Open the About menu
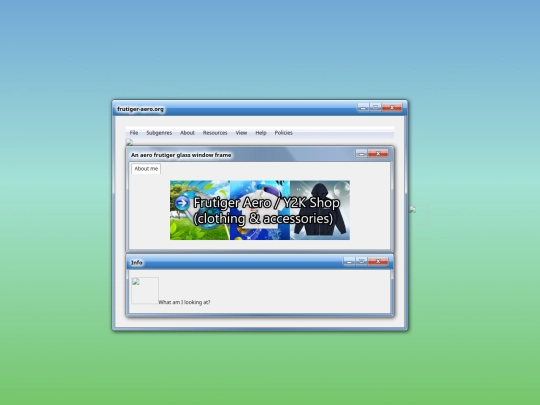Image resolution: width=540 pixels, height=405 pixels. tap(187, 133)
